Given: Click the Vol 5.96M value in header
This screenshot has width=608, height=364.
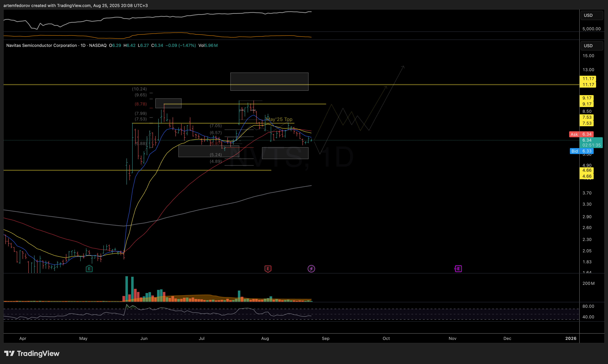Looking at the screenshot, I should (208, 45).
